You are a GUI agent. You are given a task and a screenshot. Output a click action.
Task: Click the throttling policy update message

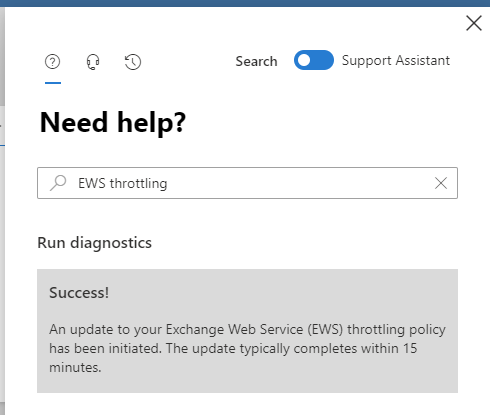[x=247, y=348]
